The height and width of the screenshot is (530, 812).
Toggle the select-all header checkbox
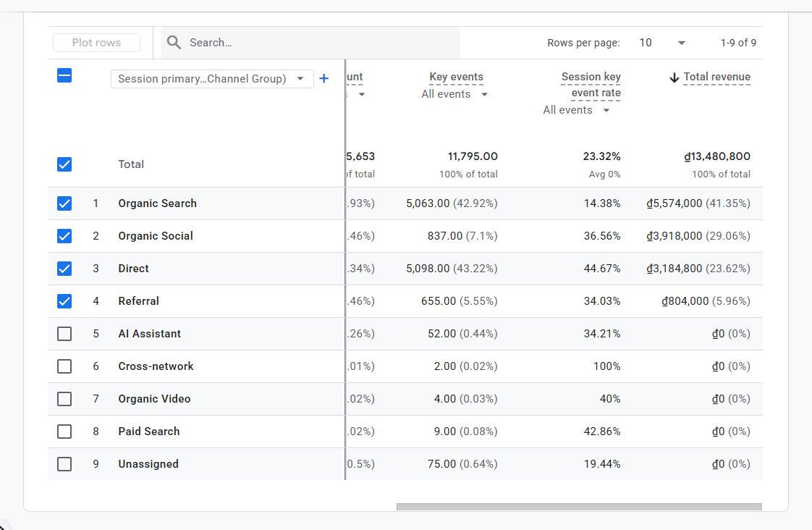(64, 75)
